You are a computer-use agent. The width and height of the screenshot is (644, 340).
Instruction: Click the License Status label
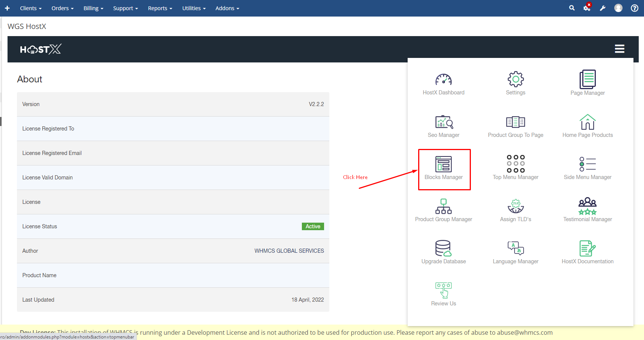(x=40, y=226)
